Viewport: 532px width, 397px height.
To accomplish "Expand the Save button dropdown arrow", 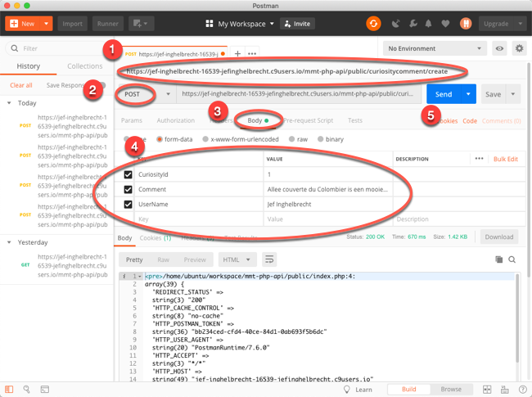I will tap(513, 94).
